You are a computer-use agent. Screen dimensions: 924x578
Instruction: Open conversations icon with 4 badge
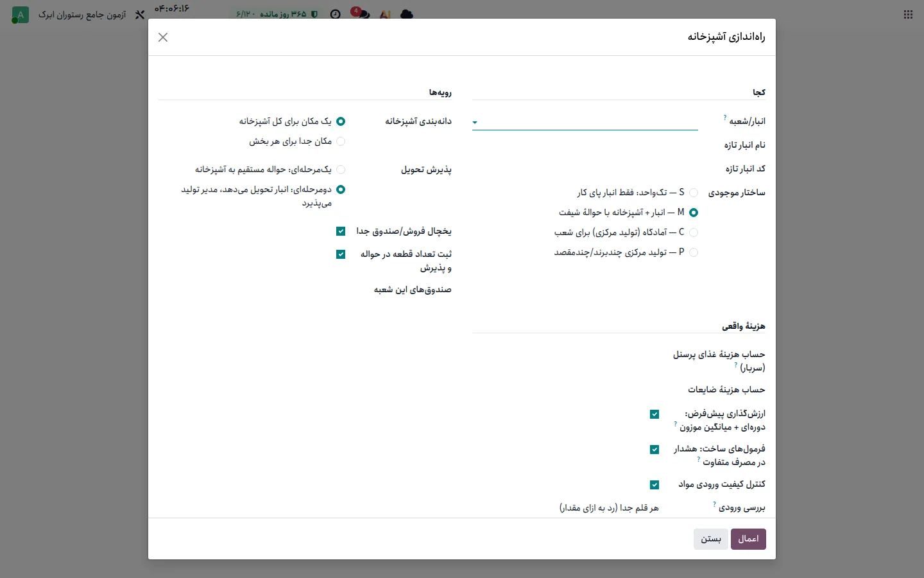[361, 13]
